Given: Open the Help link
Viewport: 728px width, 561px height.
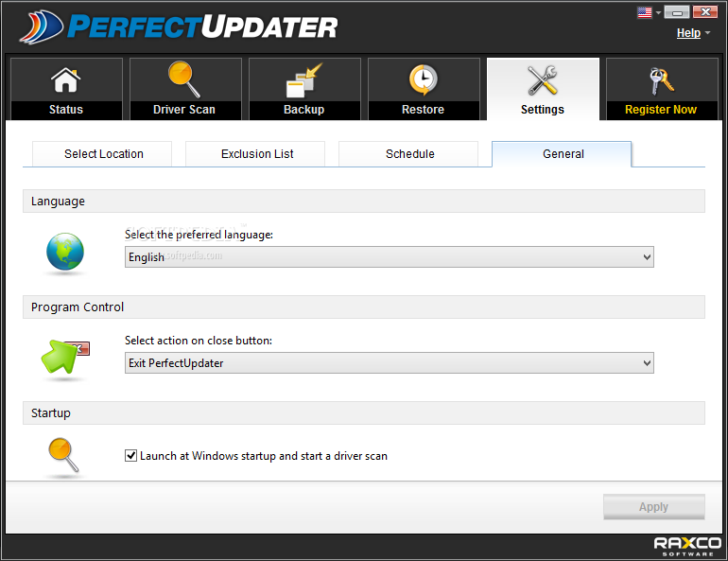Looking at the screenshot, I should coord(688,33).
